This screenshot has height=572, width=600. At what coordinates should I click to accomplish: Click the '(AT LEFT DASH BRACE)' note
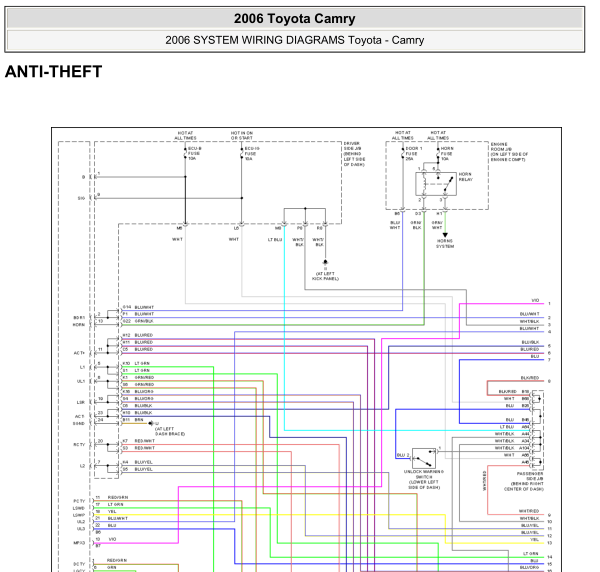pos(170,431)
